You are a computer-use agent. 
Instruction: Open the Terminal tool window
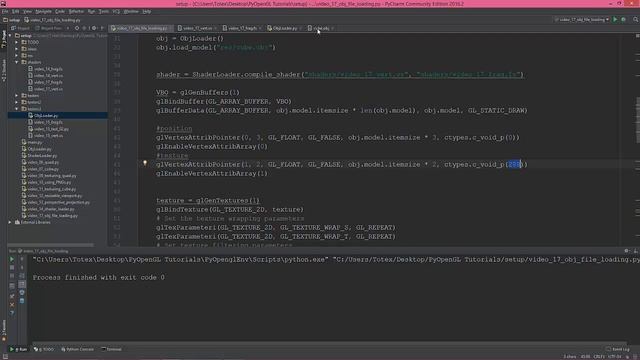tap(111, 349)
